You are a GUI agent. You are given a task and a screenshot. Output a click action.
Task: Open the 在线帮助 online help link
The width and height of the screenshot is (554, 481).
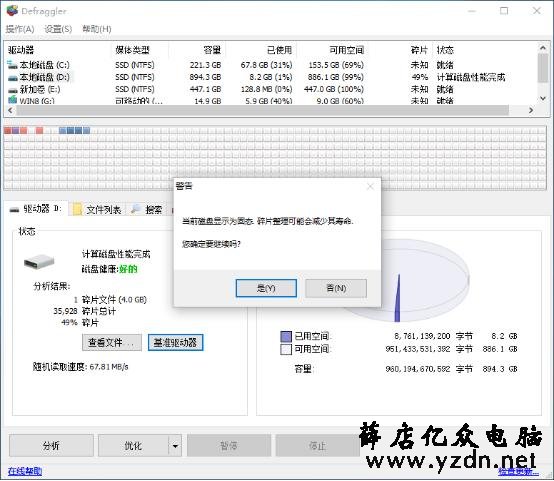25,471
